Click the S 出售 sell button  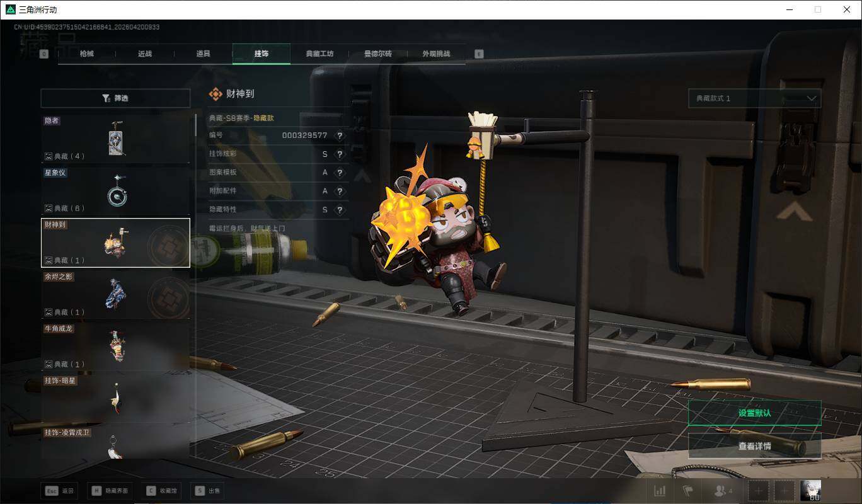pyautogui.click(x=207, y=491)
